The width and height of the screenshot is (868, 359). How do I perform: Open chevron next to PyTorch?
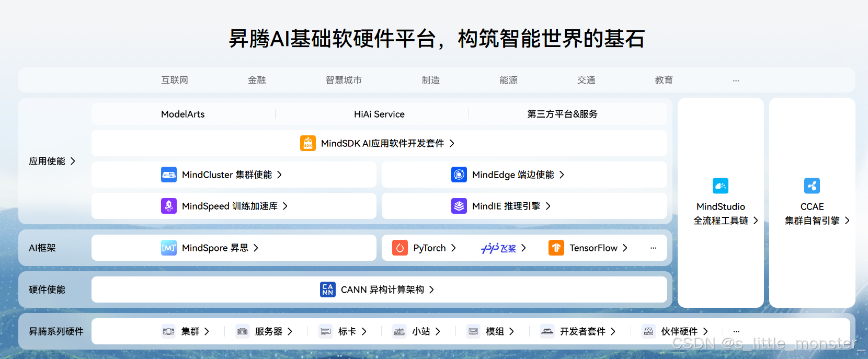click(454, 248)
